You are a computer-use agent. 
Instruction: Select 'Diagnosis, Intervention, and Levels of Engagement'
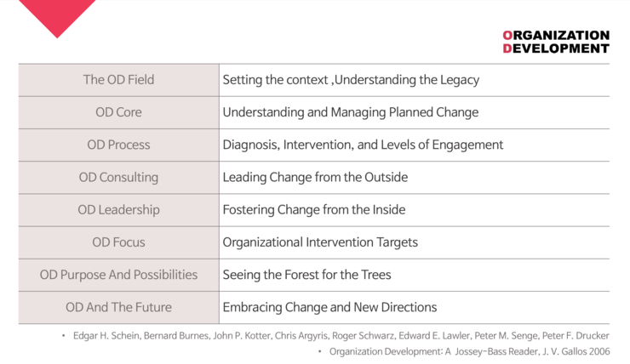click(363, 145)
